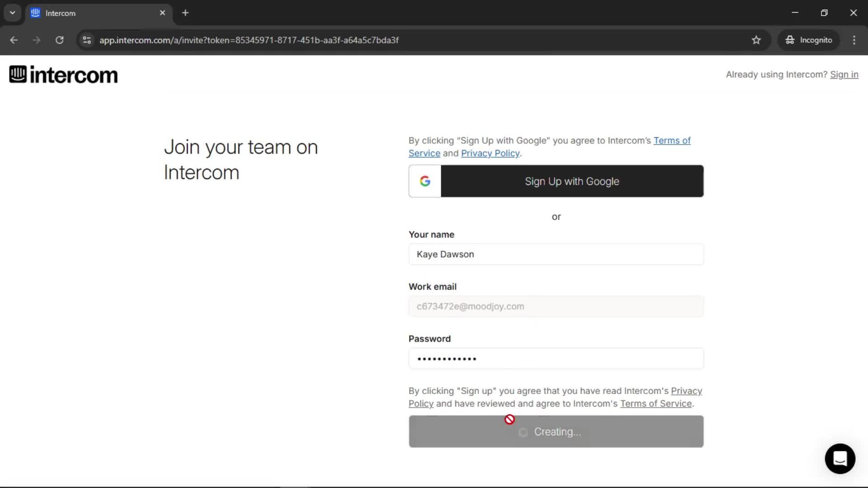This screenshot has height=488, width=868.
Task: Open the Incognito profile indicator
Action: [x=809, y=40]
